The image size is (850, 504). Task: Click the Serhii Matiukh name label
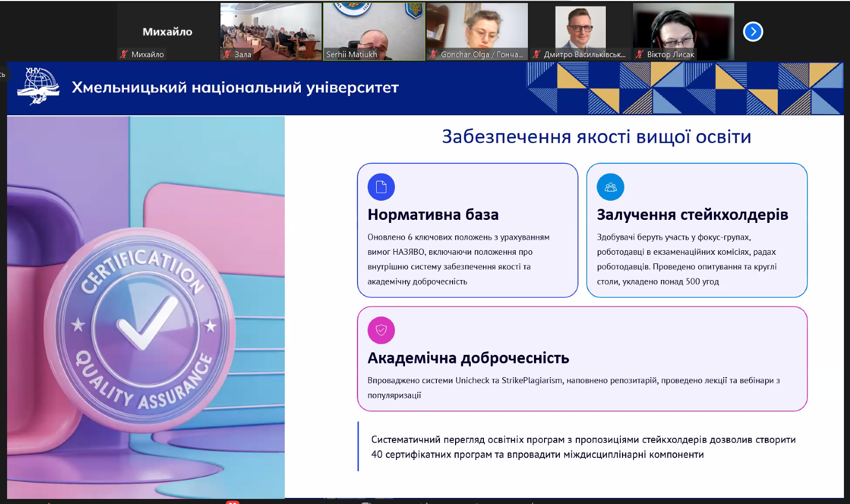pos(351,55)
